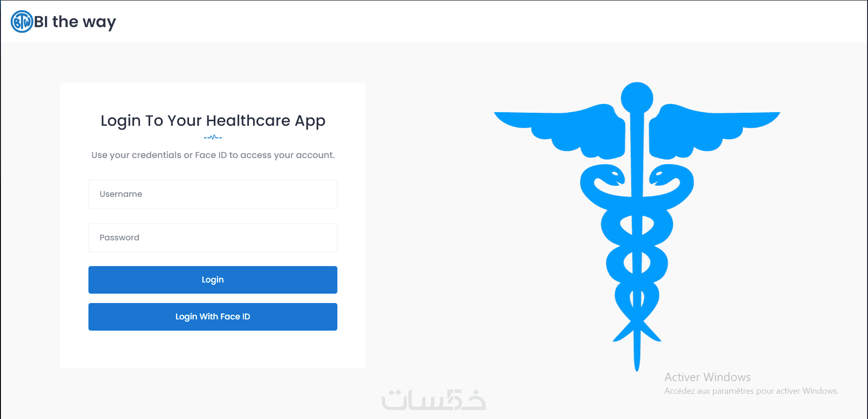Image resolution: width=868 pixels, height=419 pixels.
Task: Choose Login With Face ID button
Action: 213,317
